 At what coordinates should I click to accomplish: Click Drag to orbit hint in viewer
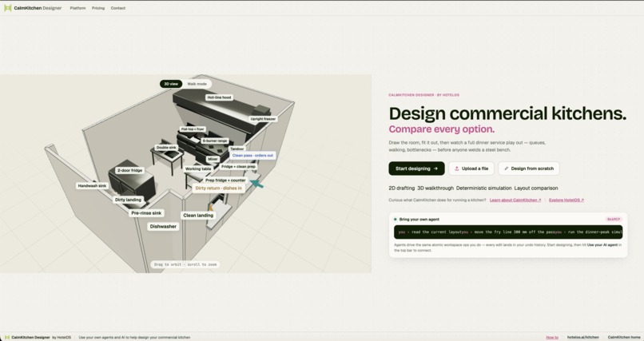click(185, 264)
